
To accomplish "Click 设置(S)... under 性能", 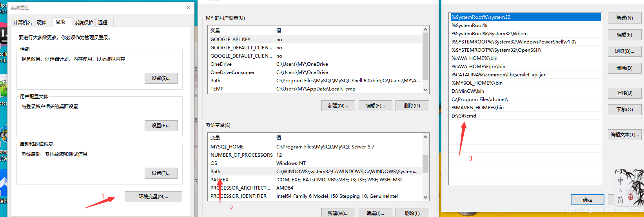I will pyautogui.click(x=161, y=78).
